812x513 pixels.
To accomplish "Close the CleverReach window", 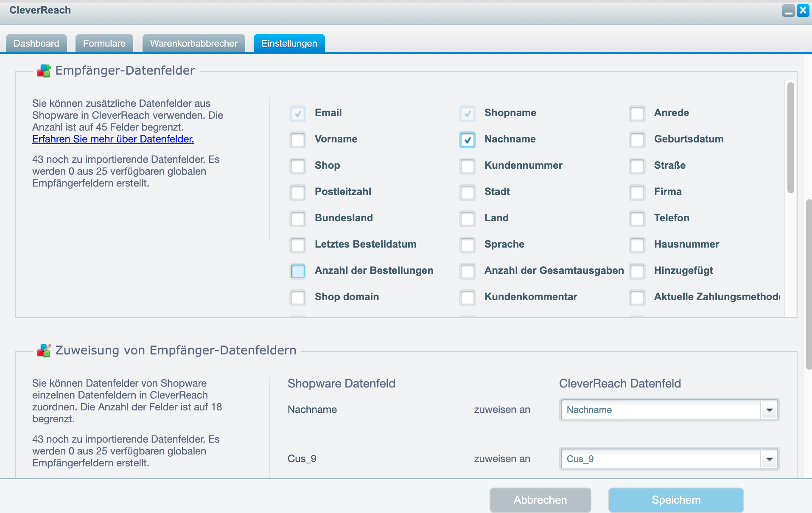I will point(803,10).
